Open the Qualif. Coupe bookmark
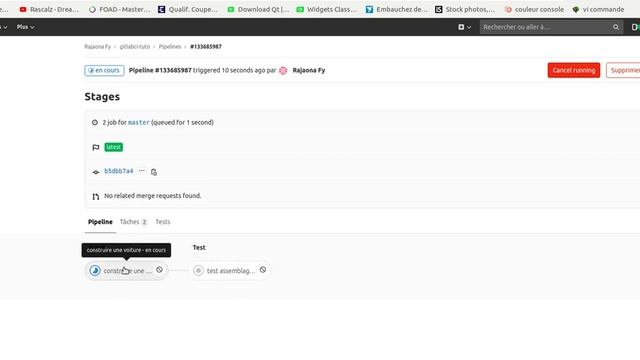The height and width of the screenshot is (360, 640). [x=188, y=9]
